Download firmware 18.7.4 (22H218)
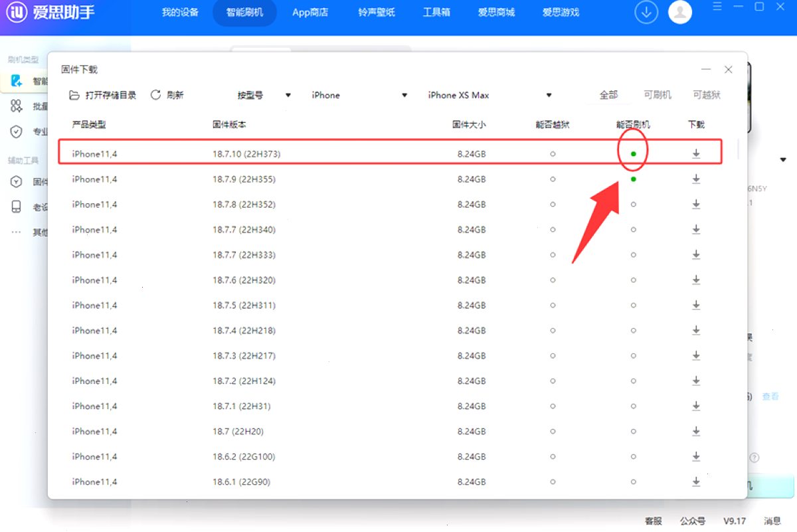The image size is (797, 532). (x=696, y=331)
